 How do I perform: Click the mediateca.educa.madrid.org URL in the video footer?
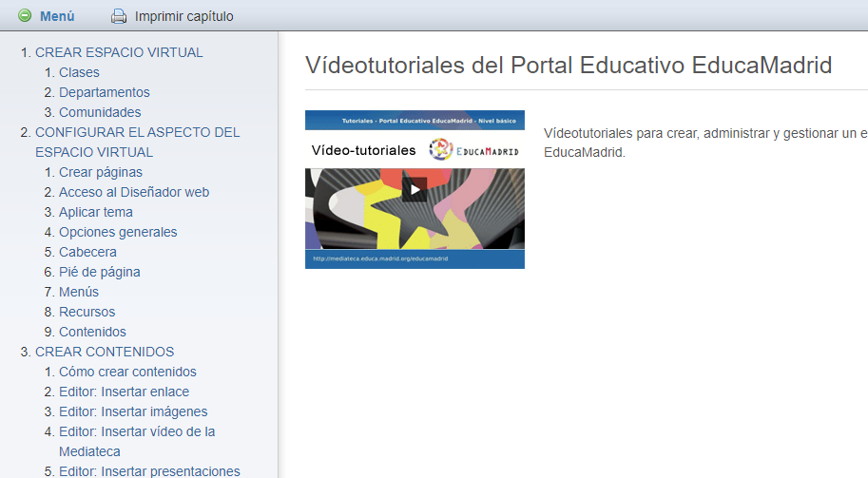[x=380, y=258]
